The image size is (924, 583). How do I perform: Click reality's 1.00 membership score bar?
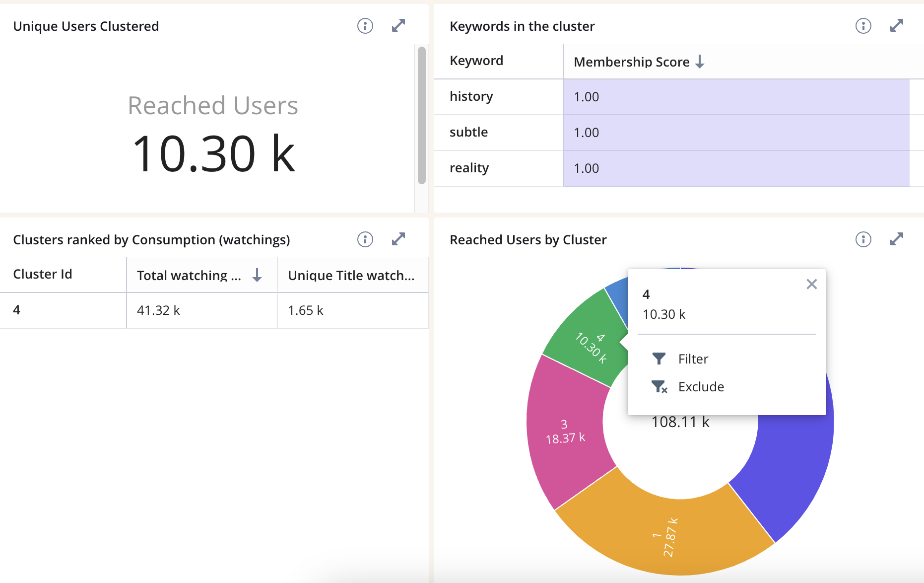coord(736,168)
